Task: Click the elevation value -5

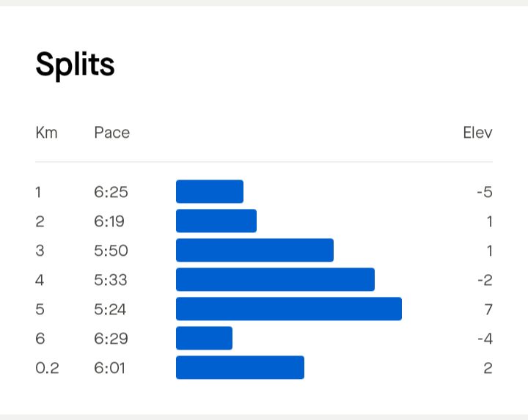Action: point(485,192)
